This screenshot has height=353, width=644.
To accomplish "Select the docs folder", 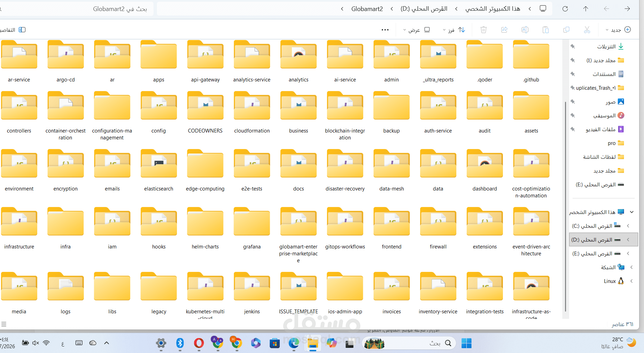I will 298,171.
